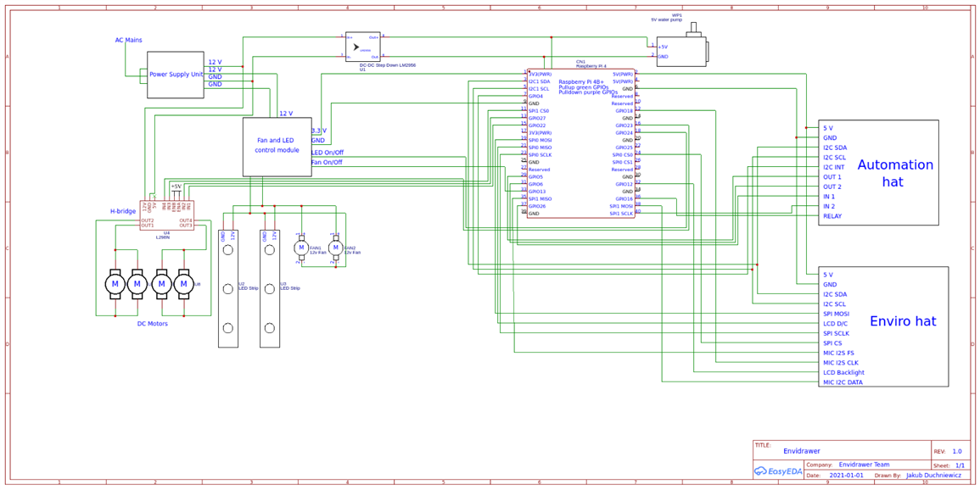The image size is (980, 490).
Task: Click the Automation hat block label
Action: [x=896, y=173]
